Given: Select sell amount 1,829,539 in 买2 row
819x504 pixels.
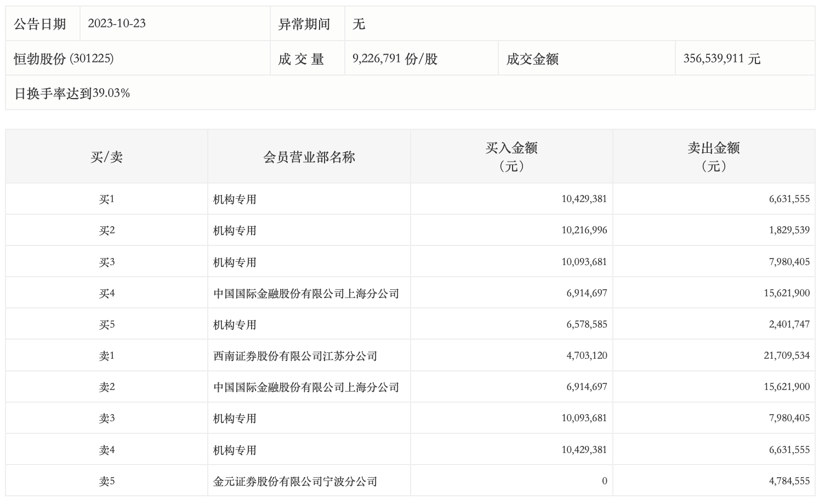Looking at the screenshot, I should (789, 230).
